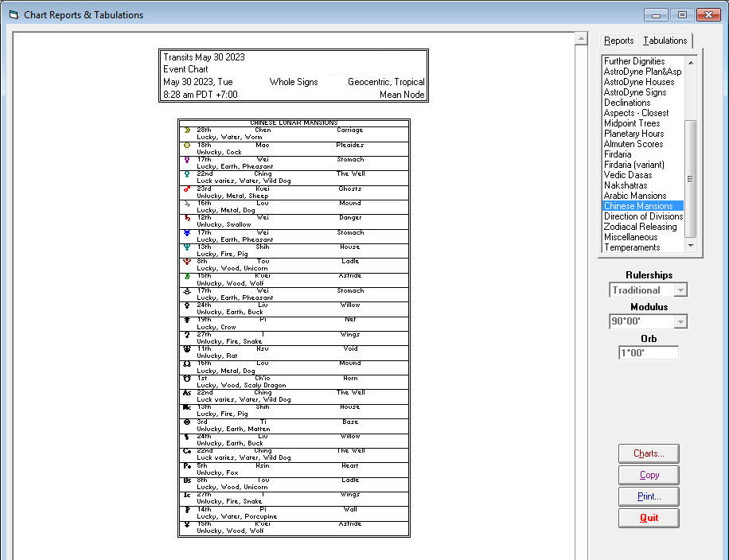Choose Nakshatras from the tabulations list
This screenshot has height=560, width=729.
pos(625,185)
